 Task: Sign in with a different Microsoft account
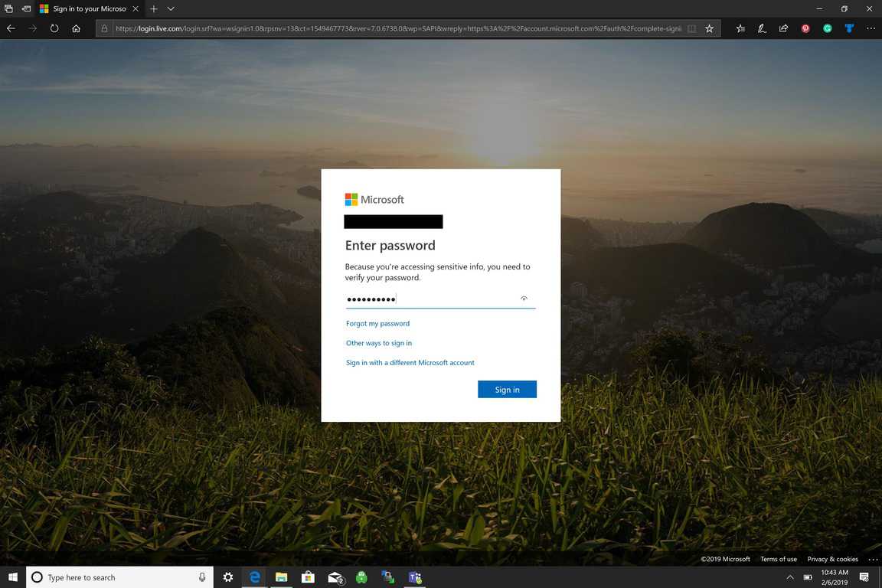pos(410,363)
